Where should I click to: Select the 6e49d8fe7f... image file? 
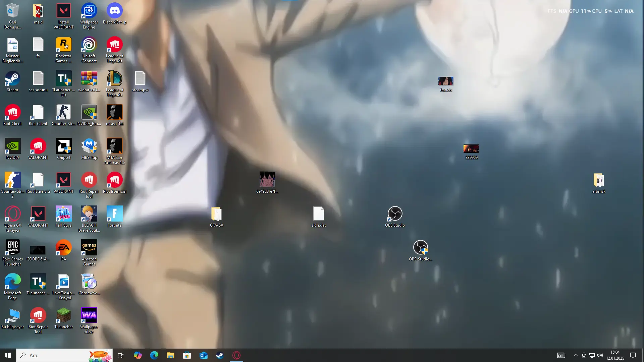coord(267,183)
